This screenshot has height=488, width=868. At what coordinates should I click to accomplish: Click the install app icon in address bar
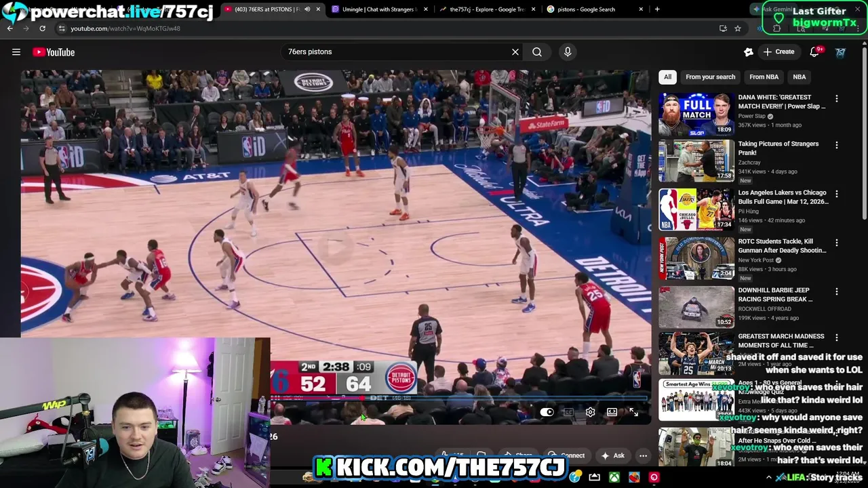tap(723, 28)
